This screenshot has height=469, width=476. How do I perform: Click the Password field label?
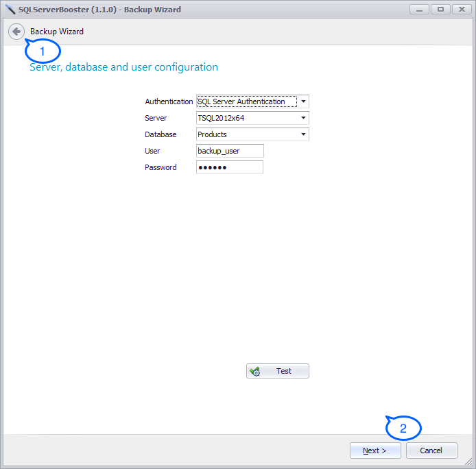click(x=160, y=167)
